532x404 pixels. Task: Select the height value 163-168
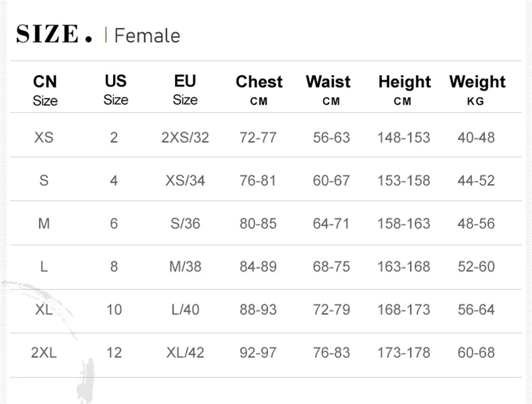pos(404,267)
